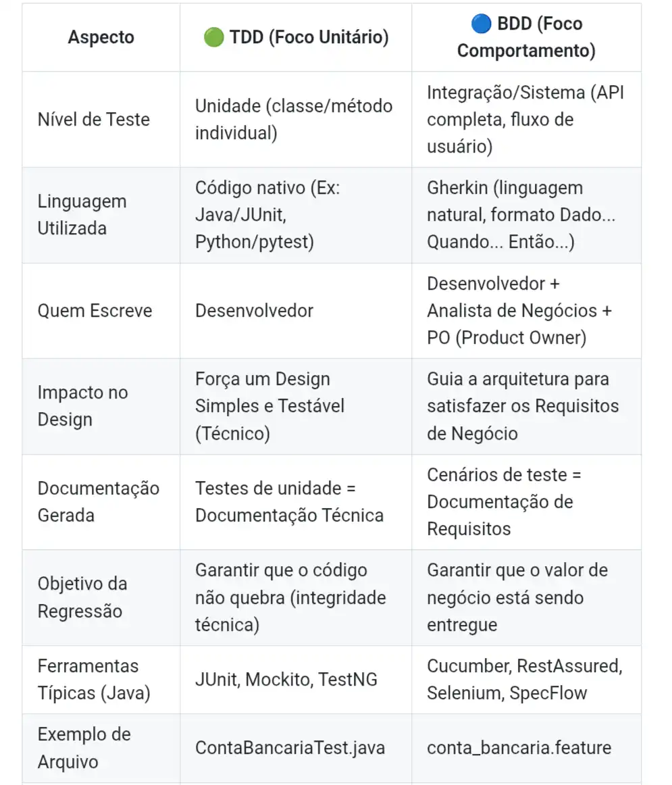
Task: Select the "Documentação Gerada" row label
Action: [99, 502]
